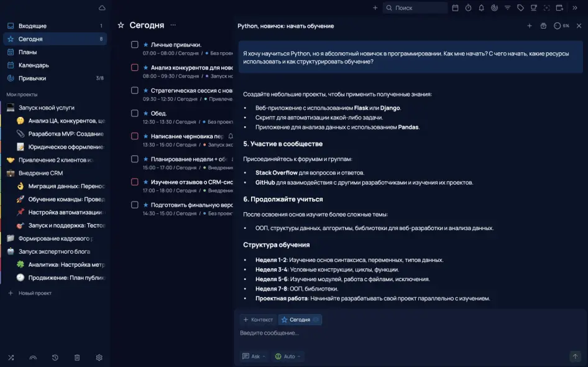The height and width of the screenshot is (367, 588).
Task: Open the Ask mode dropdown
Action: [255, 356]
